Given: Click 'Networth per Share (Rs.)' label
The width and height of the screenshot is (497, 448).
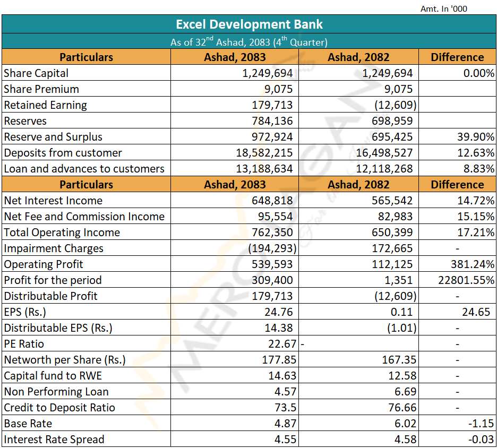Looking at the screenshot, I should (x=65, y=360).
